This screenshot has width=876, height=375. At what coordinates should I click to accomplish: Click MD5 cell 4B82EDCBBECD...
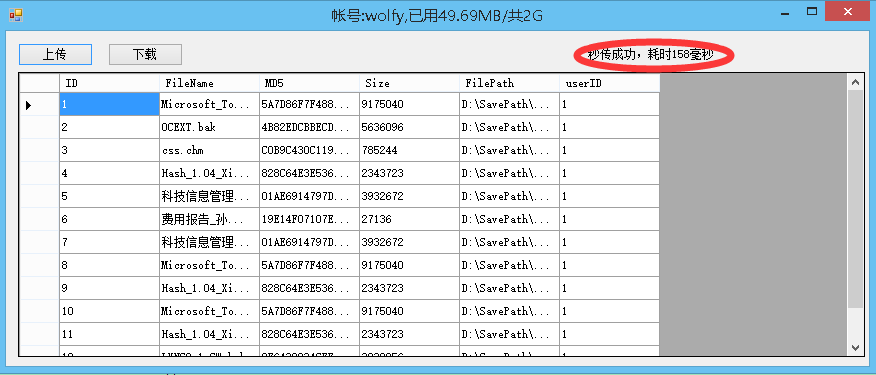tap(310, 127)
